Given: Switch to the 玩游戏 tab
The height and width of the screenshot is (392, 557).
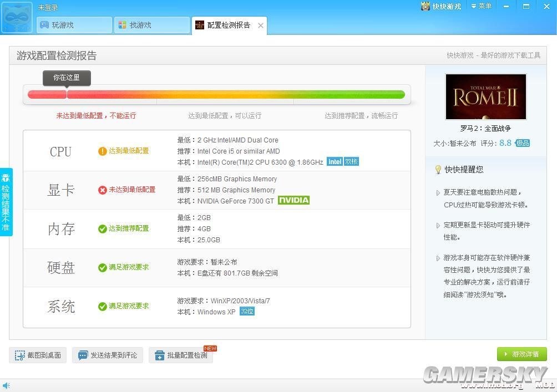Looking at the screenshot, I should coord(75,25).
